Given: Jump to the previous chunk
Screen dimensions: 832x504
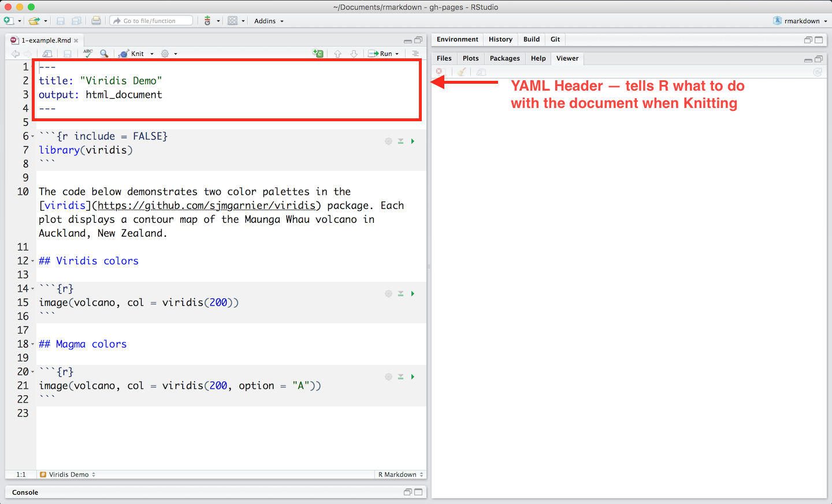Looking at the screenshot, I should 338,54.
